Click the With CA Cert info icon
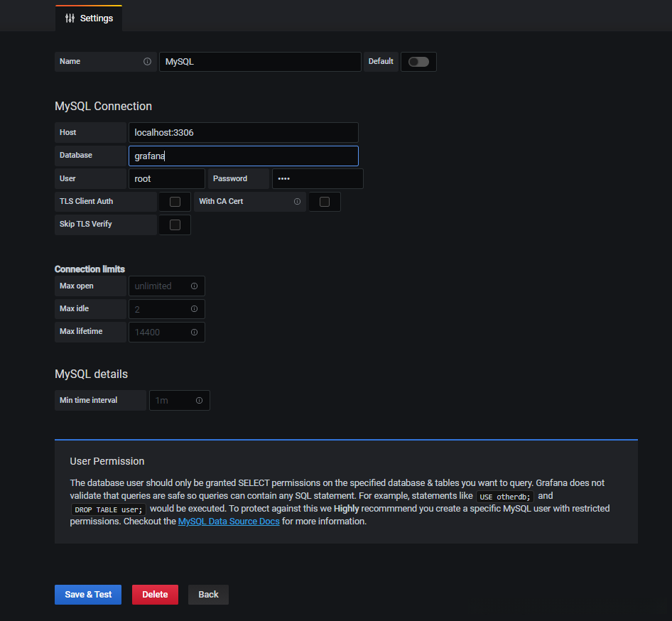The width and height of the screenshot is (672, 621). (x=297, y=201)
